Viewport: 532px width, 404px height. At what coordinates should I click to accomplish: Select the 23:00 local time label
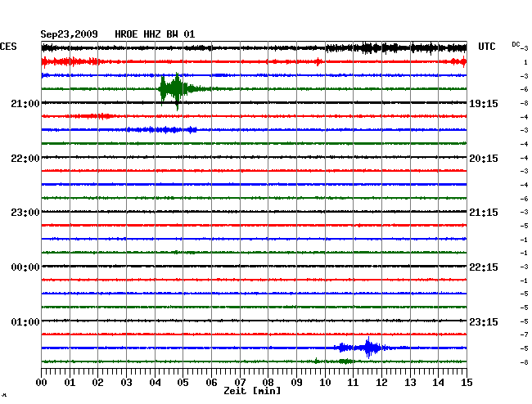(25, 213)
